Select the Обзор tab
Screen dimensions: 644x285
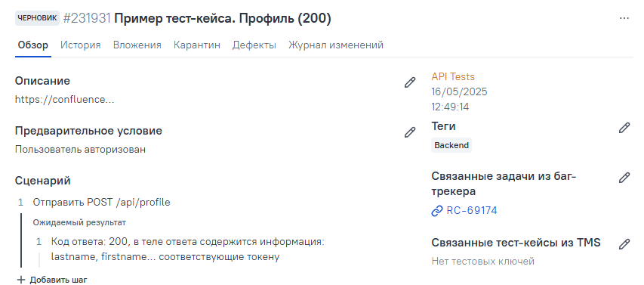click(33, 45)
